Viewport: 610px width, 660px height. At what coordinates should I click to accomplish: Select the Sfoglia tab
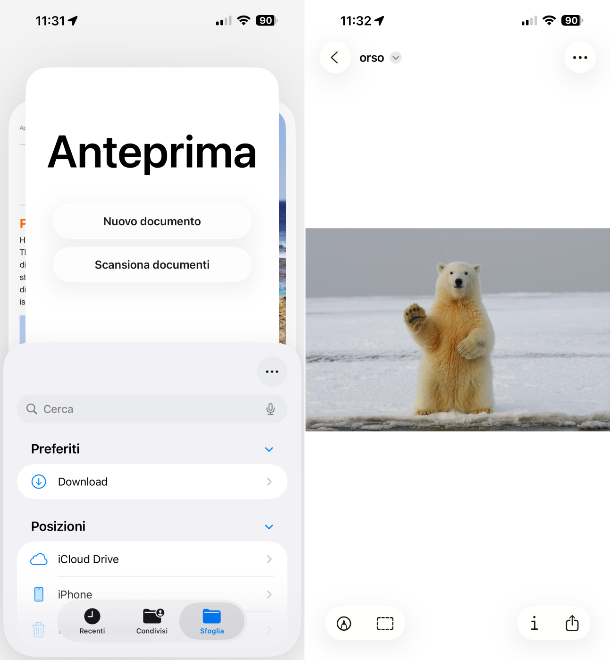pyautogui.click(x=212, y=621)
